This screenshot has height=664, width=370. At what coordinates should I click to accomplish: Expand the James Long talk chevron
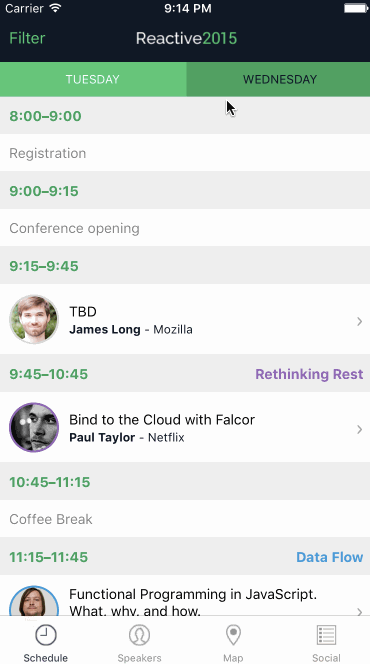click(359, 321)
